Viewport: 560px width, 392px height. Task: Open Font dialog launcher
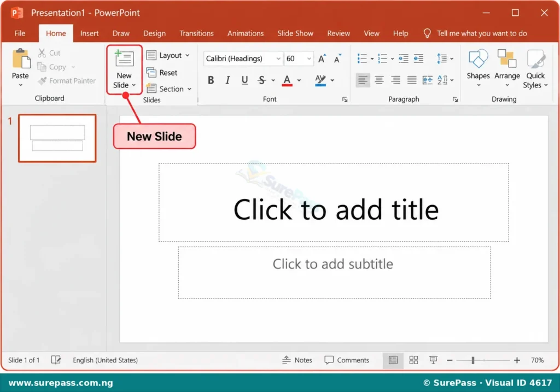pos(345,100)
